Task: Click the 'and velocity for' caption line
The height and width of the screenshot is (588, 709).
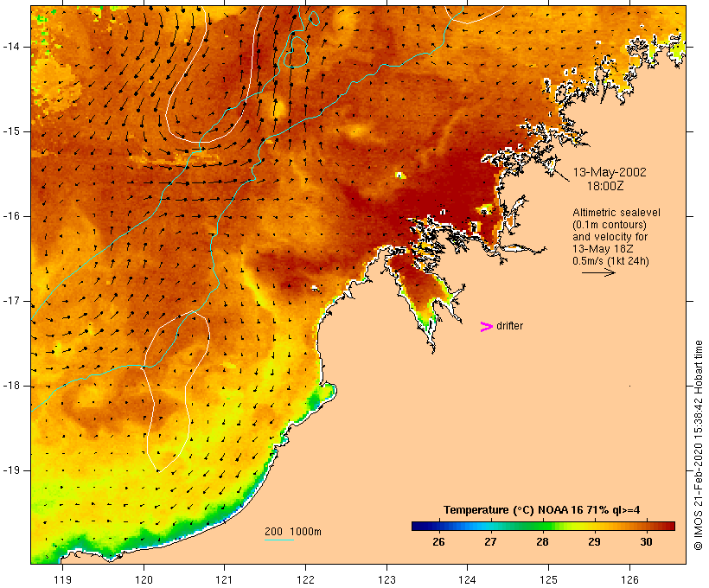Action: (610, 237)
